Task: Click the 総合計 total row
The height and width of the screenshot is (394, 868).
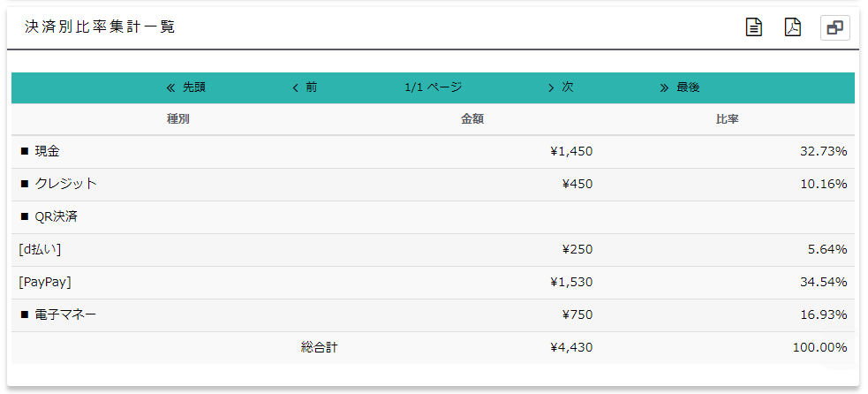Action: 433,348
